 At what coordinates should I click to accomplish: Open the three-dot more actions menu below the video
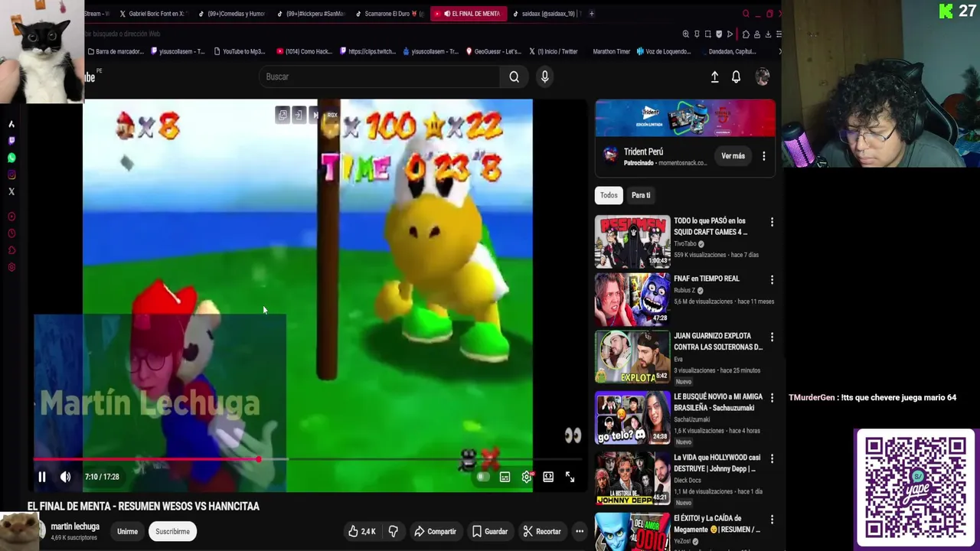tap(580, 531)
